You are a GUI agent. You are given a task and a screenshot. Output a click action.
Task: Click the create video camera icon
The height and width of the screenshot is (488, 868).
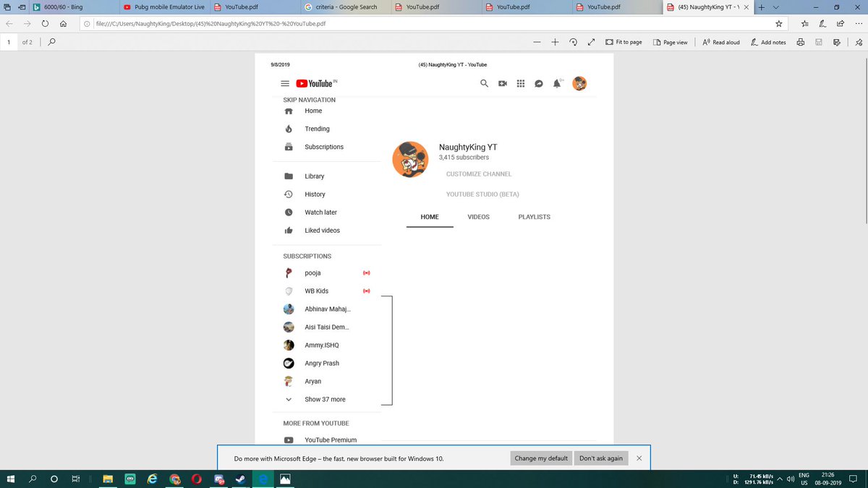503,84
